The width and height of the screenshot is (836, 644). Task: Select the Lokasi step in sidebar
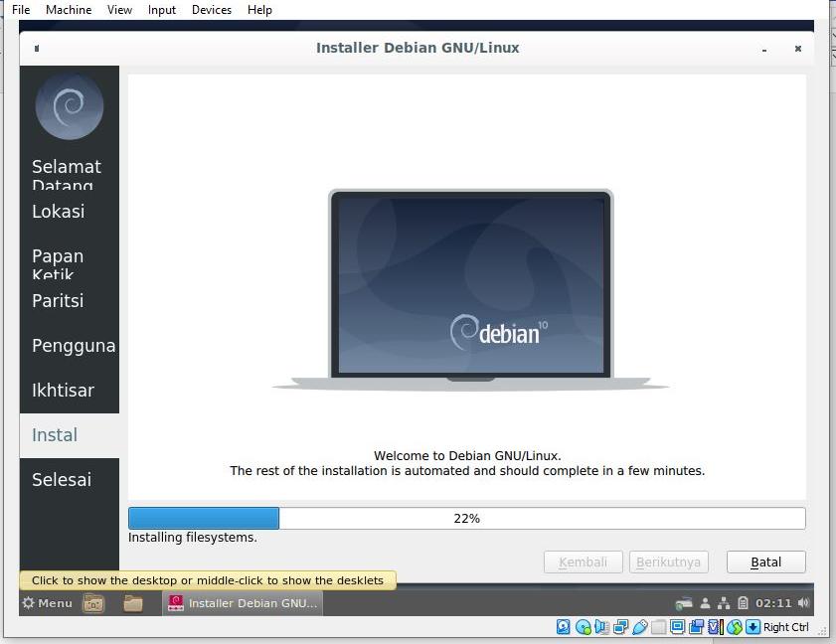pyautogui.click(x=70, y=211)
